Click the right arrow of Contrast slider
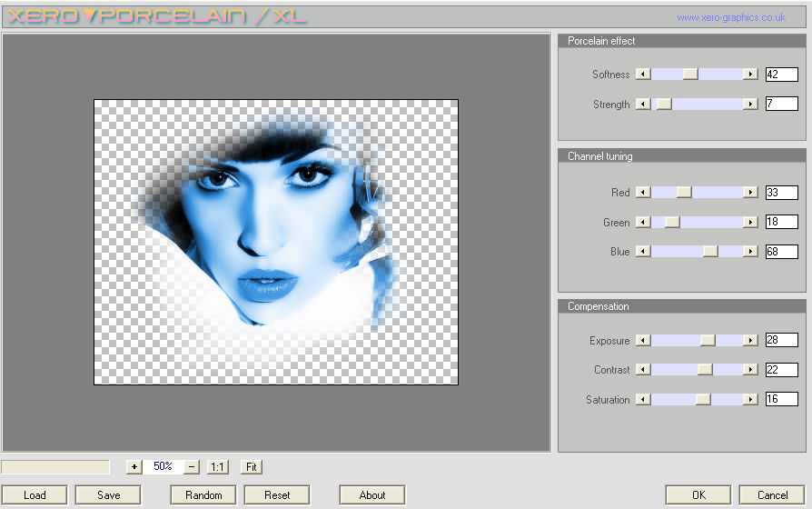This screenshot has width=812, height=509. pos(750,370)
